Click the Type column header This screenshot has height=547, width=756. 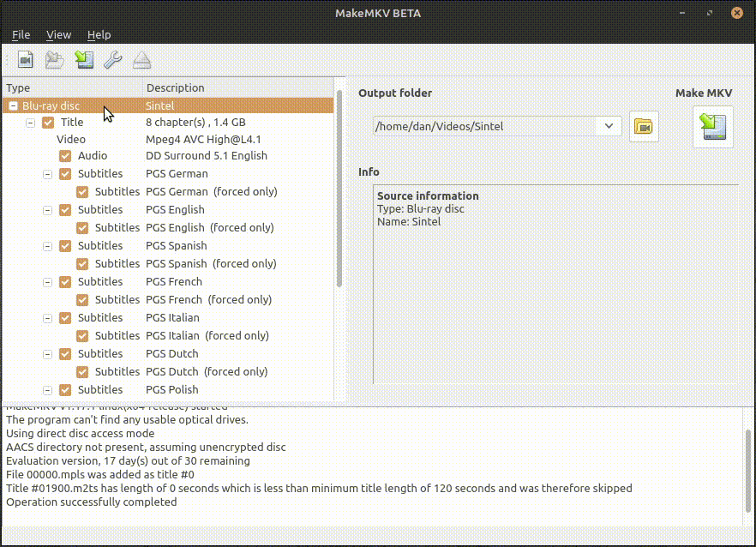pyautogui.click(x=72, y=87)
